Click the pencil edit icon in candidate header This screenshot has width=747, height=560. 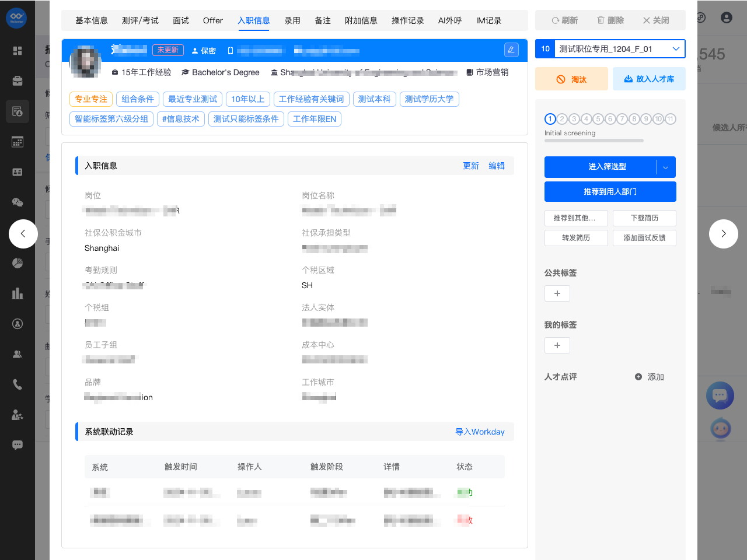(511, 50)
